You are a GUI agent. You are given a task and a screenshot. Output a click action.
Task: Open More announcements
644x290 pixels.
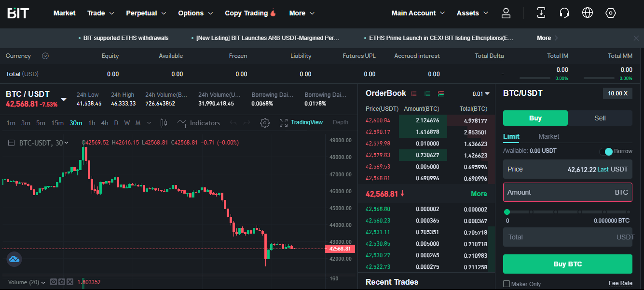point(548,38)
